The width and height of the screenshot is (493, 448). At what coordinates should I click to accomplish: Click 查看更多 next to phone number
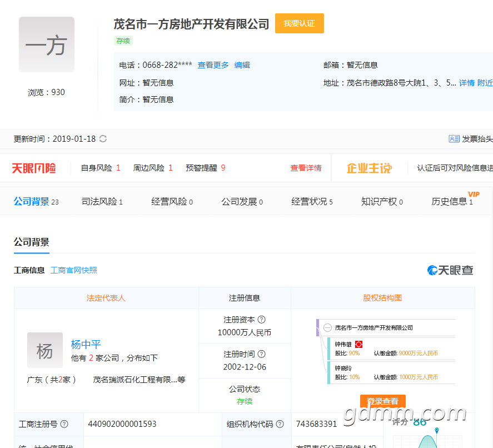point(213,65)
